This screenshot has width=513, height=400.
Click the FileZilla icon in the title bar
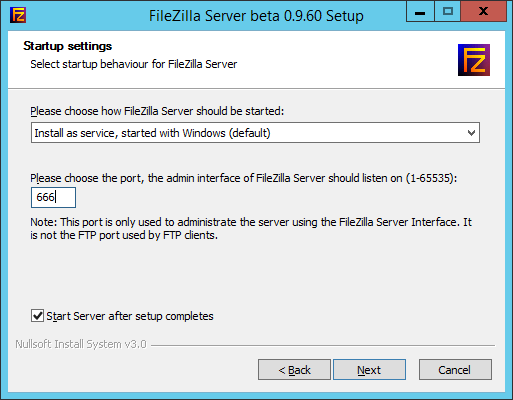pyautogui.click(x=18, y=15)
